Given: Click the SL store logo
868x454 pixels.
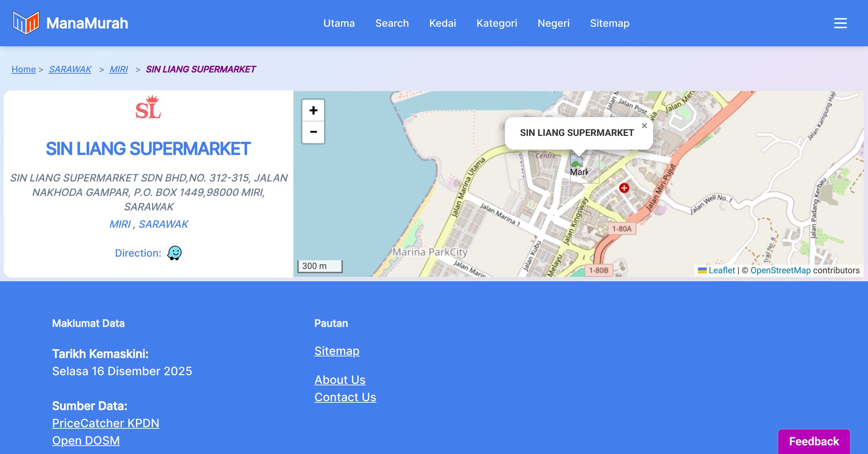Looking at the screenshot, I should (x=148, y=107).
